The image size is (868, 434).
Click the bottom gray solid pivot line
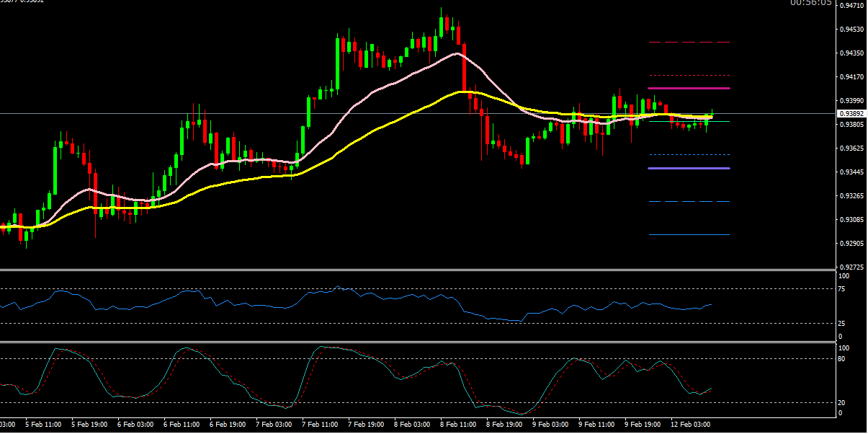pos(689,234)
